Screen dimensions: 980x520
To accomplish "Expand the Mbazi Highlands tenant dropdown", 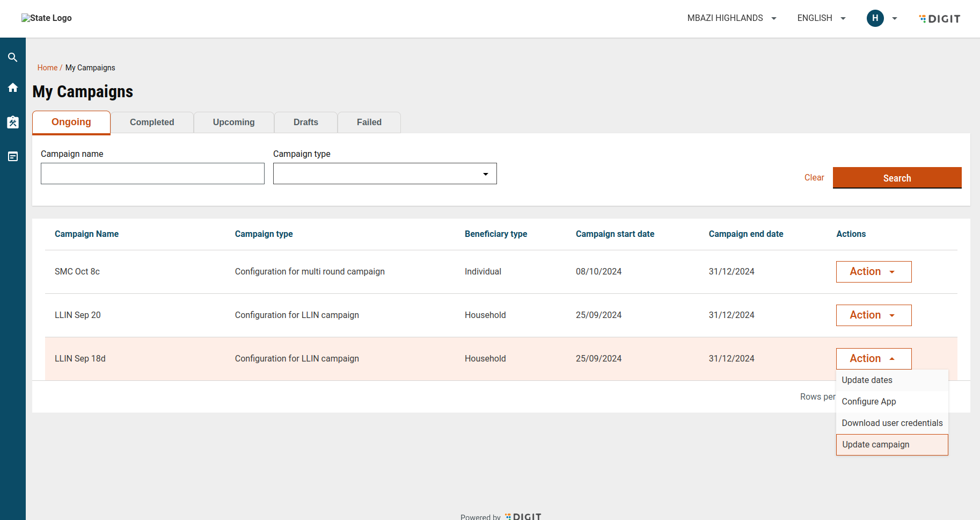I will 732,18.
